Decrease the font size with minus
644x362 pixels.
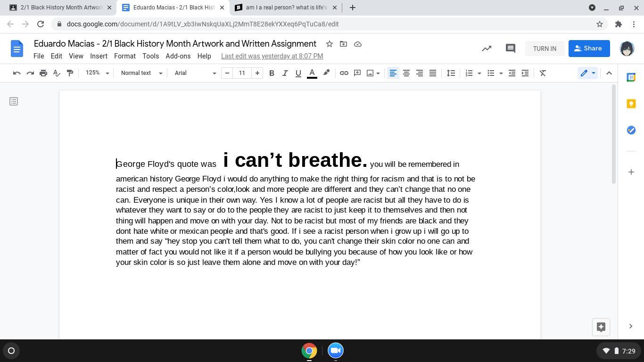pos(227,73)
